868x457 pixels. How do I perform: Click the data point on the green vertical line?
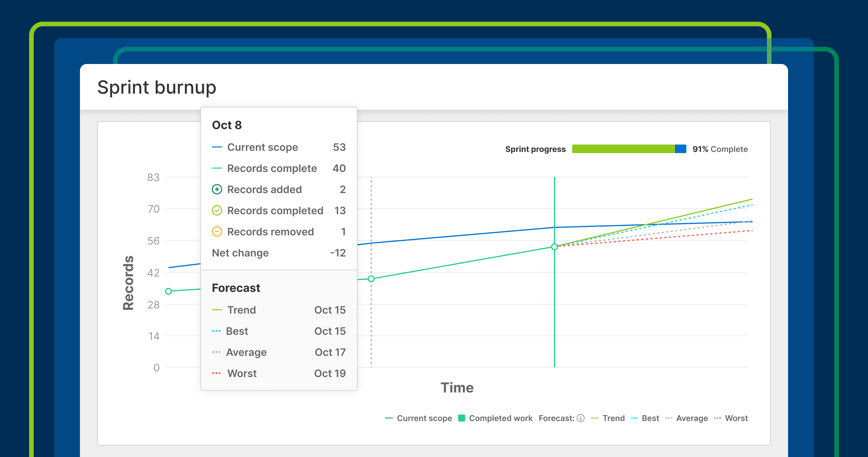[554, 247]
